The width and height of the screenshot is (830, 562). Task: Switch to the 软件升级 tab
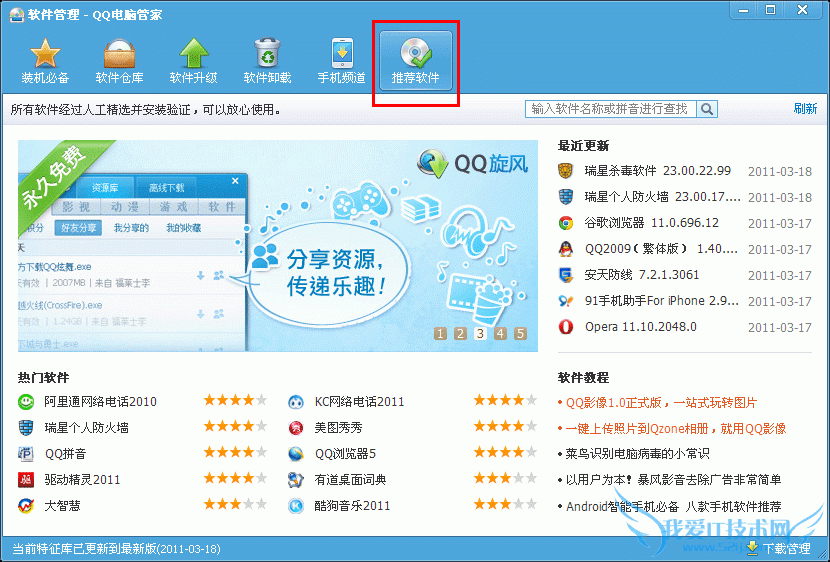coord(193,61)
